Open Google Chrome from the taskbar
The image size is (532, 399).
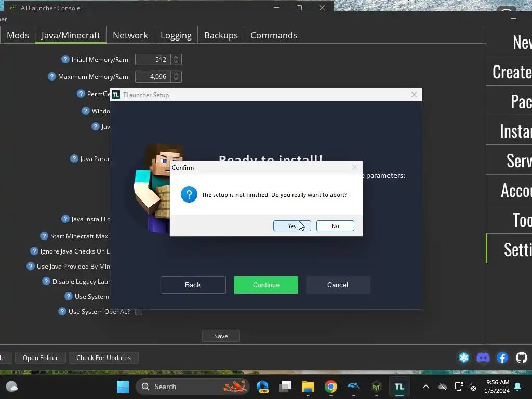331,387
